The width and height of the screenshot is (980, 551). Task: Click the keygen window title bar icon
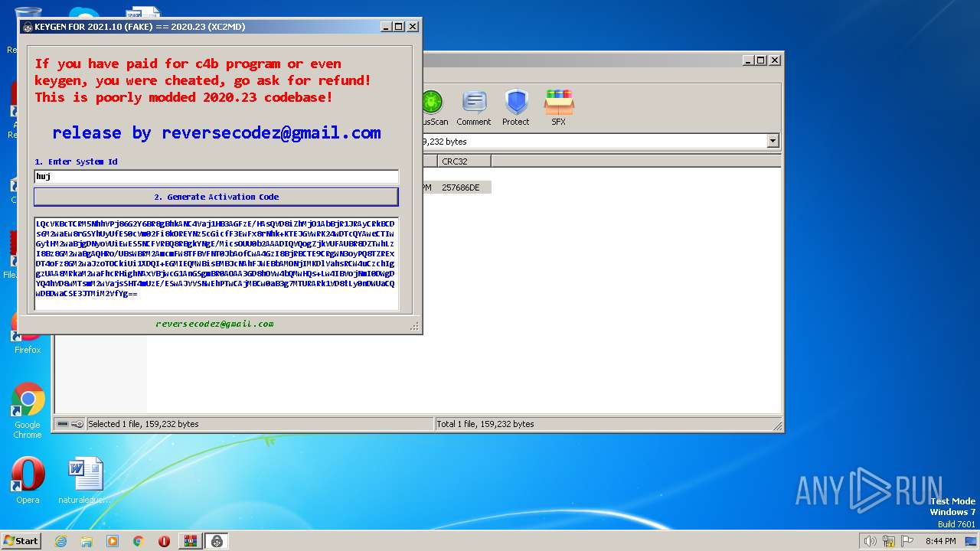tap(28, 27)
